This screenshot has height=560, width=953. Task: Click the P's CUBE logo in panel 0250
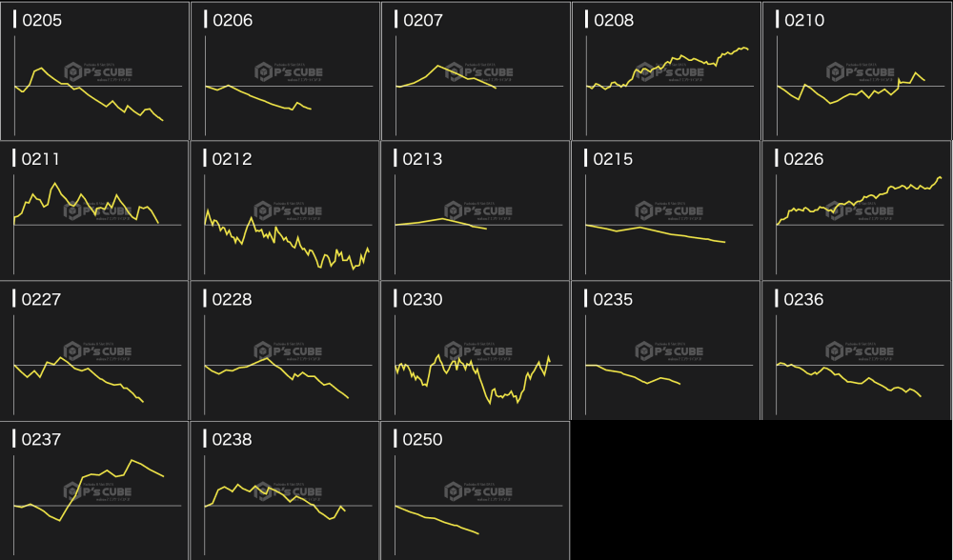[x=479, y=491]
